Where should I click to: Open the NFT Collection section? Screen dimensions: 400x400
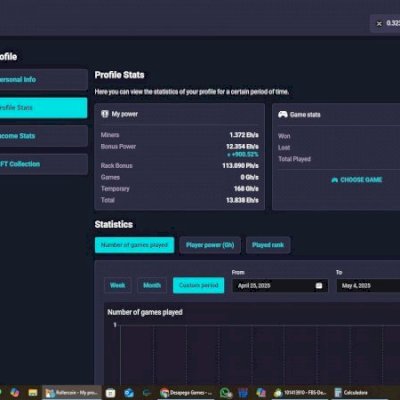43,164
